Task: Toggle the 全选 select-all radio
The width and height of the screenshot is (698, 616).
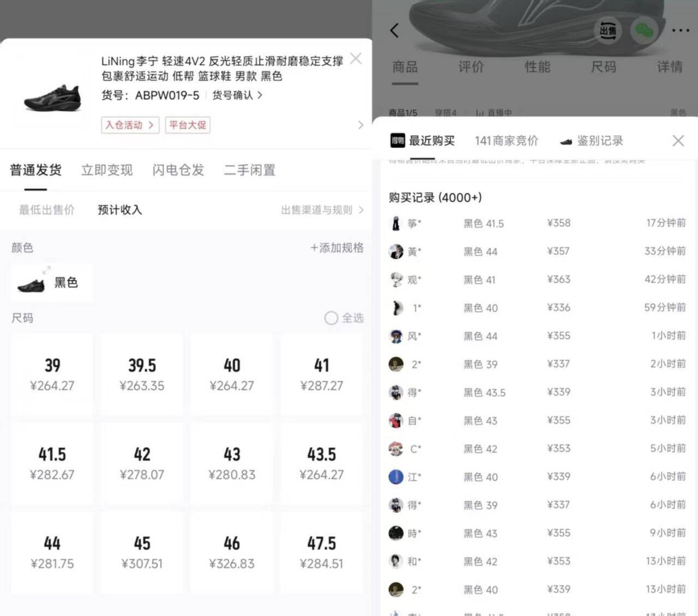Action: click(331, 318)
